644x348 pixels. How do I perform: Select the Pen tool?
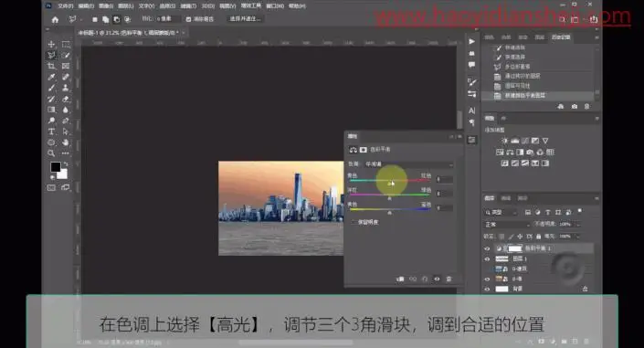tap(66, 121)
